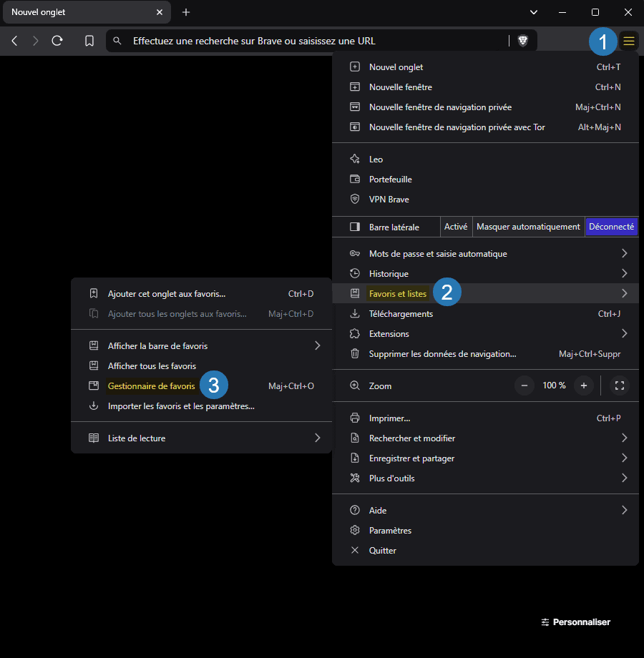Click the Personnaliser button
The height and width of the screenshot is (658, 644).
click(575, 622)
